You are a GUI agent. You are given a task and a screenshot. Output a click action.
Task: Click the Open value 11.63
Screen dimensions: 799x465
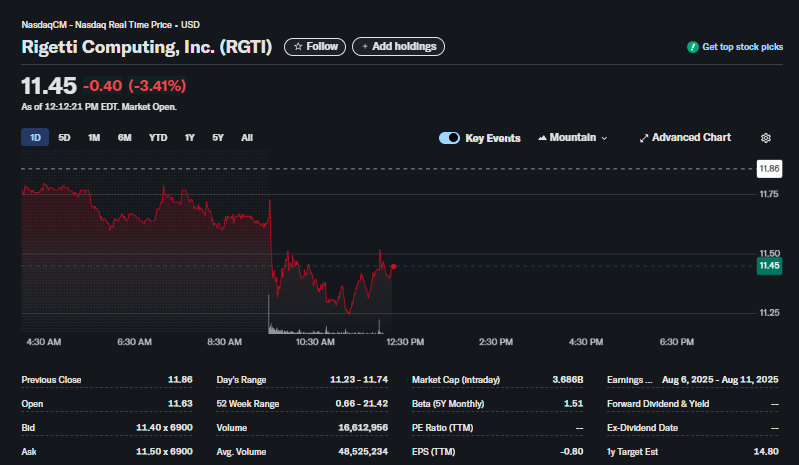(180, 403)
